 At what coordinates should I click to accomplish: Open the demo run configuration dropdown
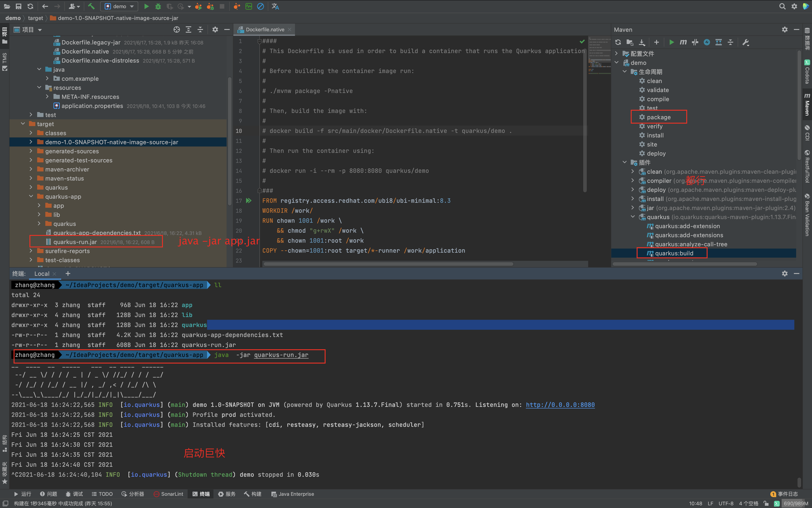point(119,6)
